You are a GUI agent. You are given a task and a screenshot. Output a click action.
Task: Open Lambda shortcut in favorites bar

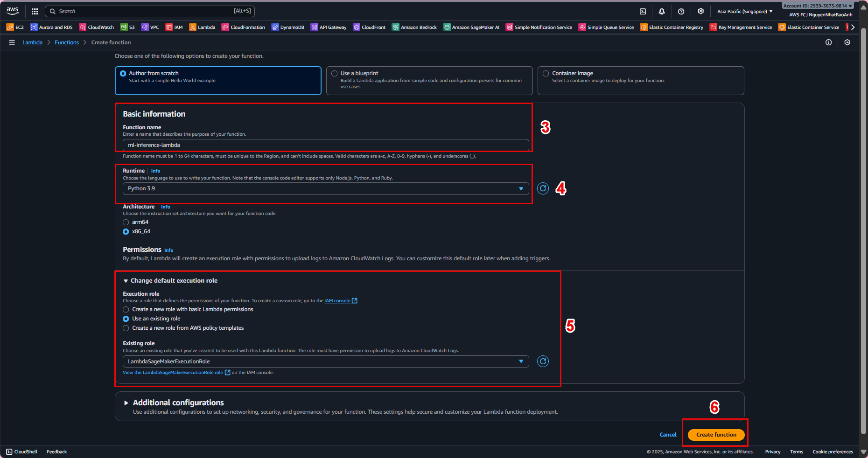(202, 28)
